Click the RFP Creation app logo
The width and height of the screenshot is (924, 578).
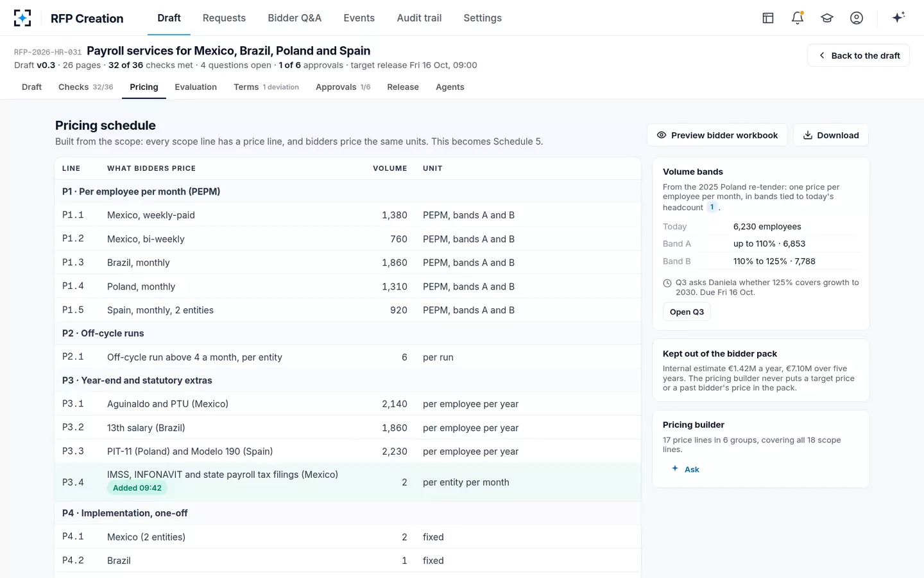click(22, 18)
